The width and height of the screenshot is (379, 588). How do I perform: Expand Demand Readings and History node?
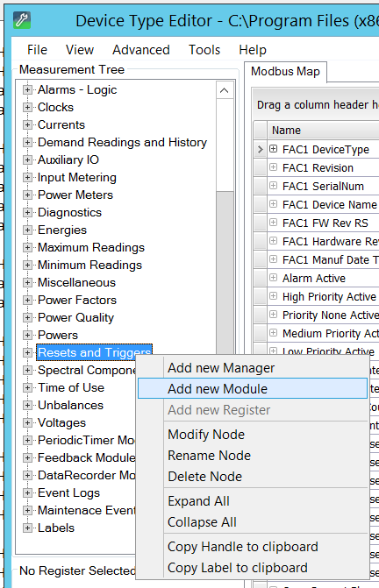[27, 142]
